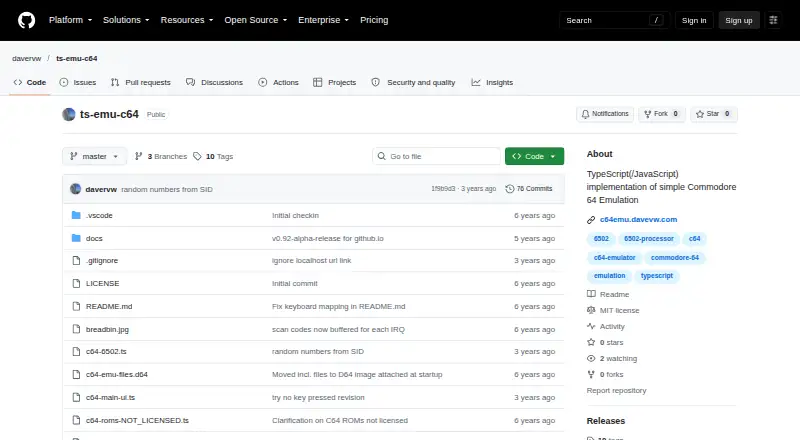Select the c64-emulator topic tag
Image resolution: width=800 pixels, height=440 pixels.
[614, 258]
